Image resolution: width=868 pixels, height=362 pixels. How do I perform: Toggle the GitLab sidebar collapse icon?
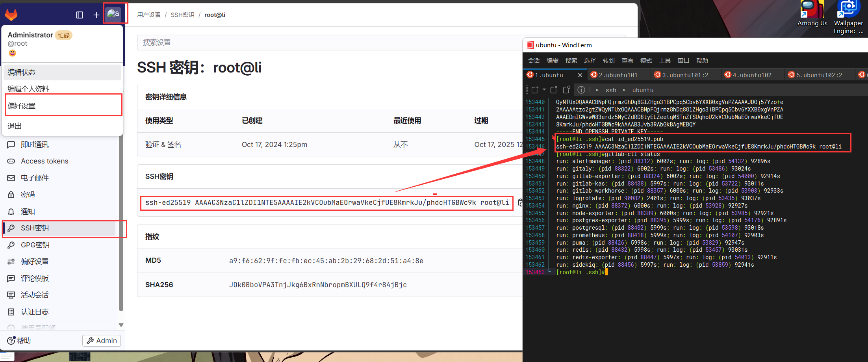point(80,15)
